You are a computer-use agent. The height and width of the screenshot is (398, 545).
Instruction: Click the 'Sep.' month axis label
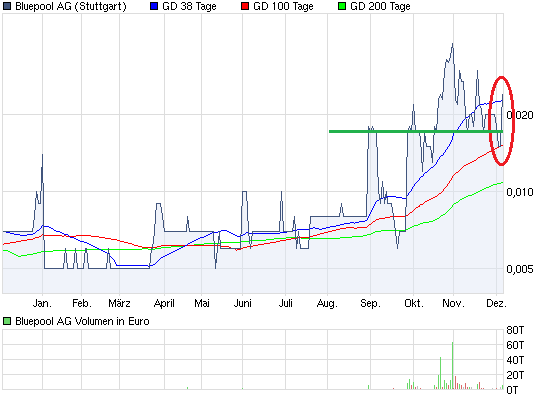tap(371, 303)
